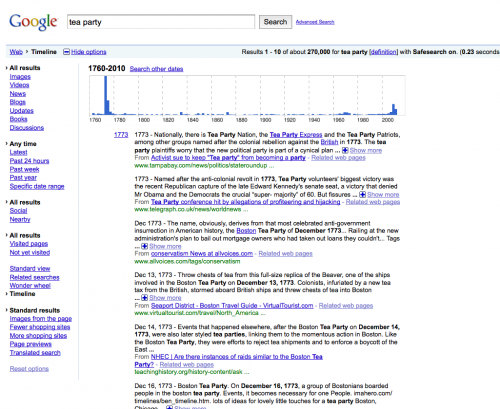Click the 2000s bar in timeline chart

click(x=394, y=109)
